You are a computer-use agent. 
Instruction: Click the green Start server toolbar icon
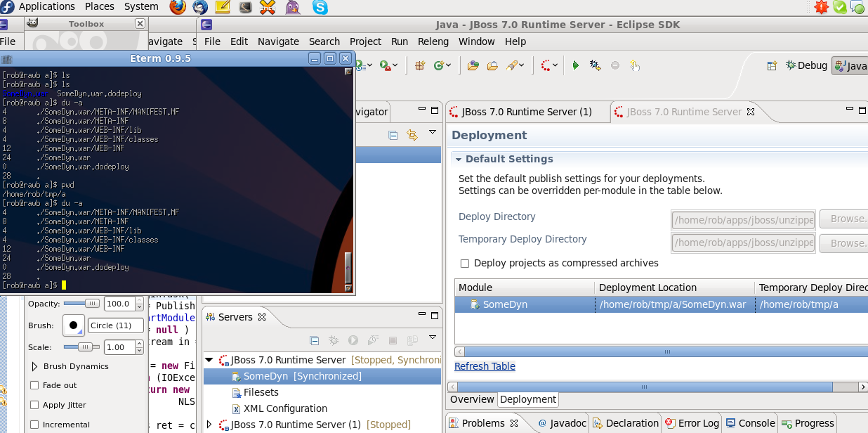coord(576,65)
